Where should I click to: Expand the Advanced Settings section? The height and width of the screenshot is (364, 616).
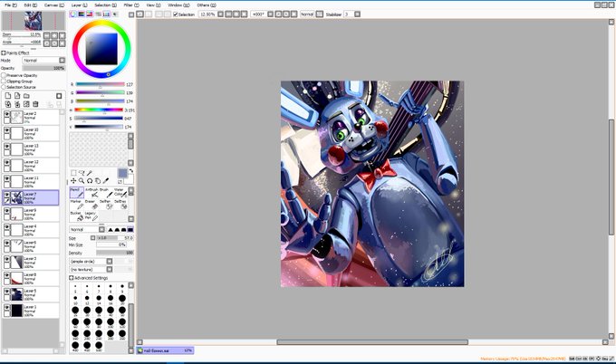click(x=72, y=278)
